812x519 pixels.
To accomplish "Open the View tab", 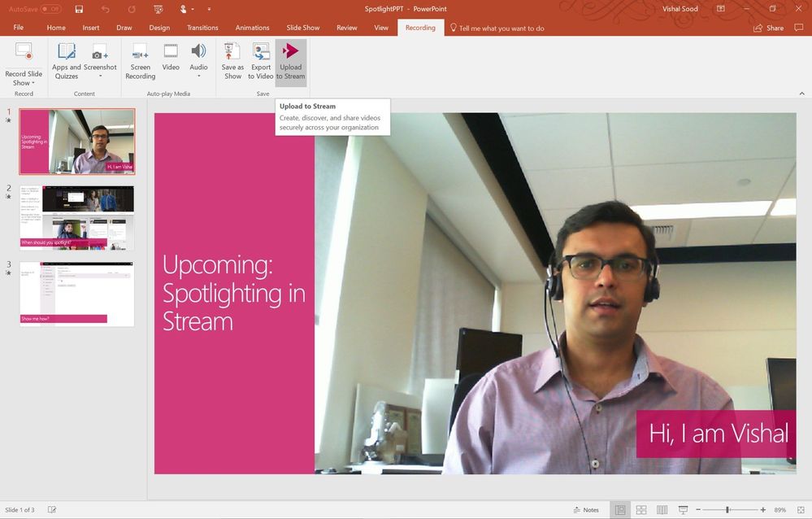I will 381,28.
